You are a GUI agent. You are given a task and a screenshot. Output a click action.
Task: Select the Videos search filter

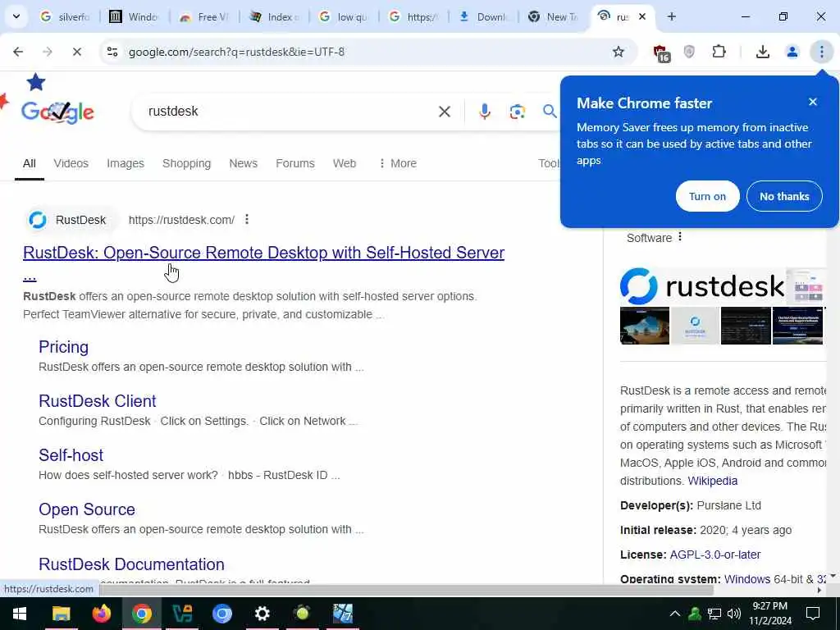pos(71,163)
